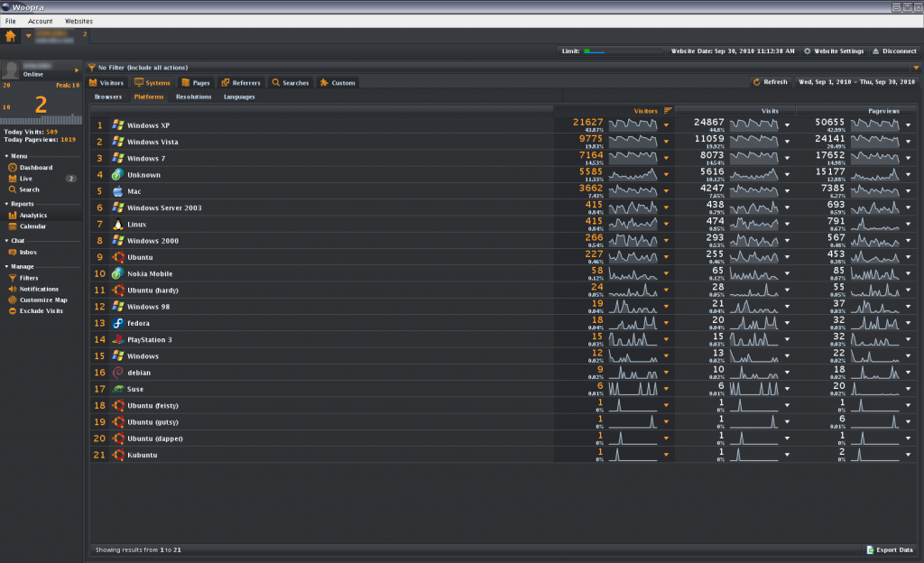Click the debian swirl icon
Viewport: 924px width, 563px height.
118,373
